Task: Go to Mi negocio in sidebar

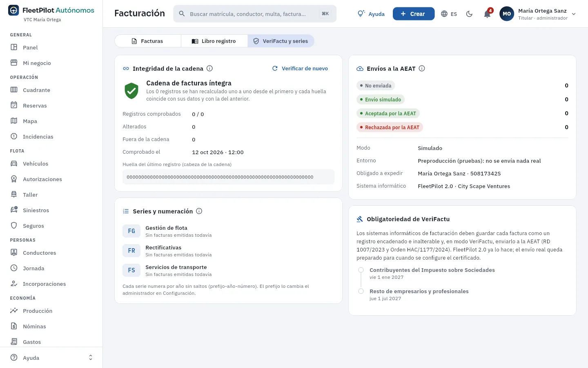Action: pyautogui.click(x=51, y=63)
